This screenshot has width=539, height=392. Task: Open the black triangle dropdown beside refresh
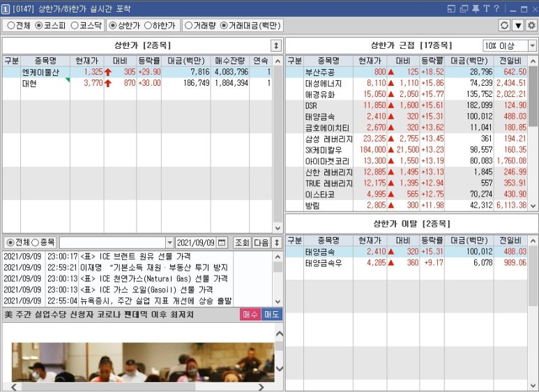coord(518,25)
